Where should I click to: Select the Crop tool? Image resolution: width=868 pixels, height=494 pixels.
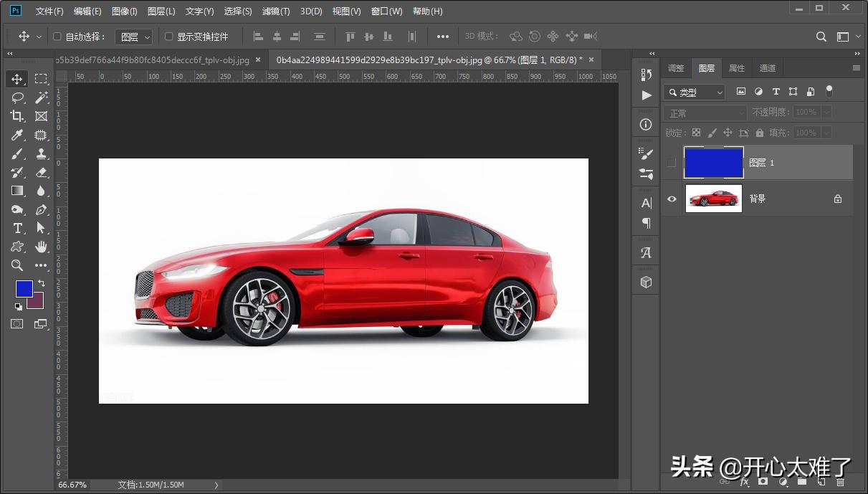(x=17, y=116)
